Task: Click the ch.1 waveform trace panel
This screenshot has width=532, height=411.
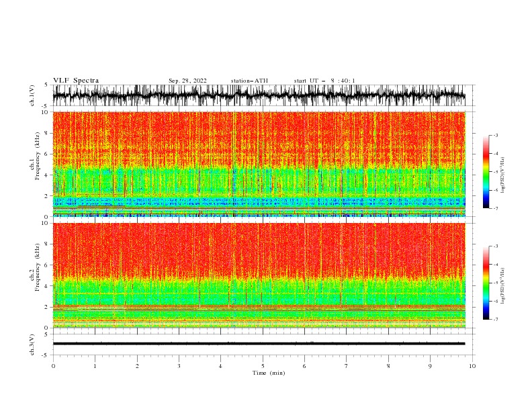Action: [259, 95]
